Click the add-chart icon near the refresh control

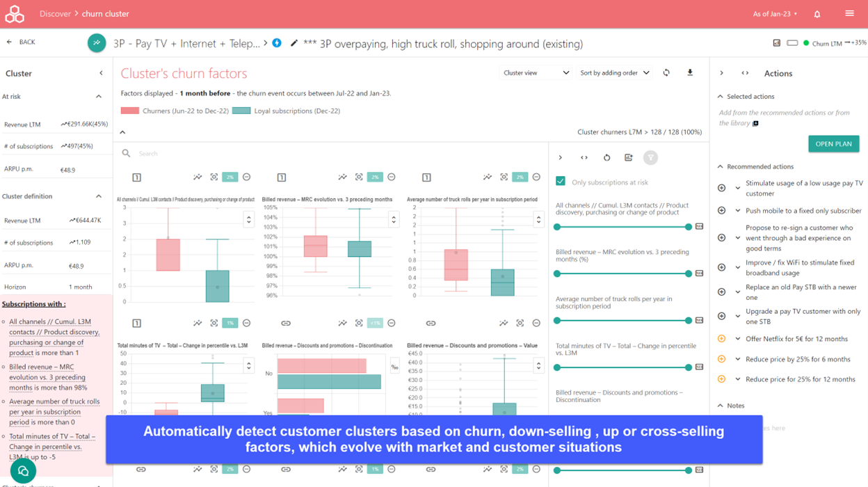point(629,157)
